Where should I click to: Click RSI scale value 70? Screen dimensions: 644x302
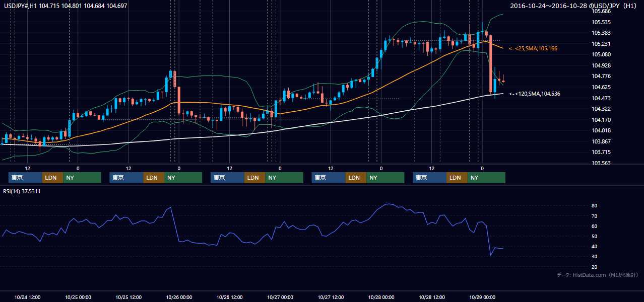coord(595,216)
